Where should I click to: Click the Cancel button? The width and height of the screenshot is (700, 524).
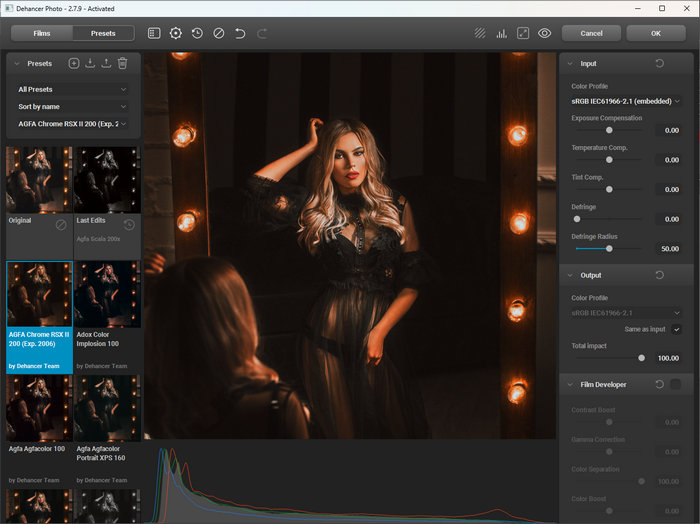pos(591,33)
